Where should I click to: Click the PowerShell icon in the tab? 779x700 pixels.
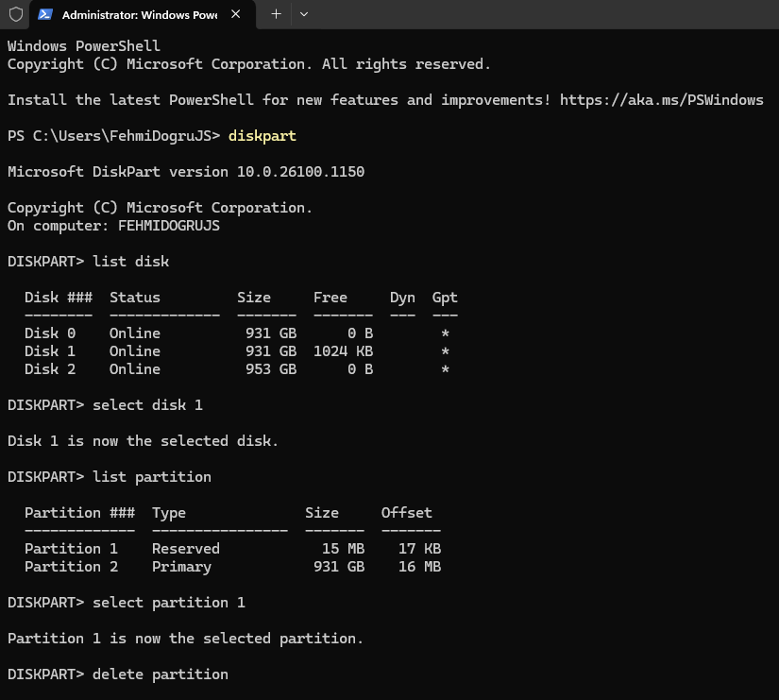(45, 14)
